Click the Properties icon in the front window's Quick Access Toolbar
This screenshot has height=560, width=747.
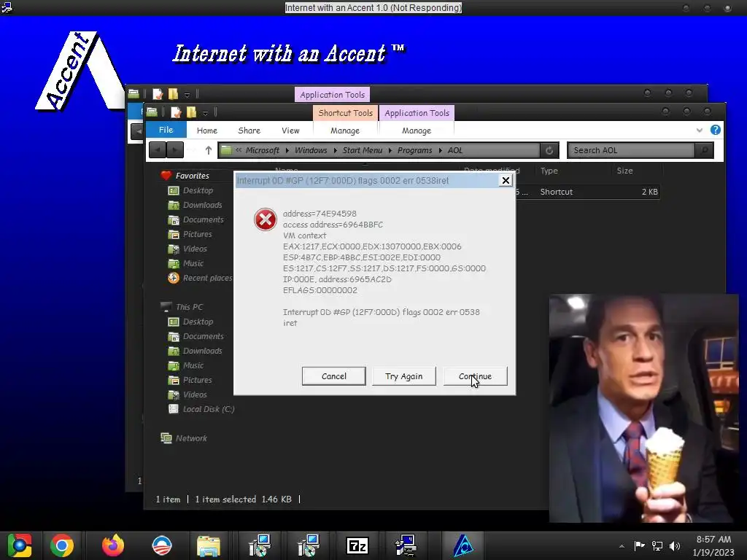[x=176, y=112]
